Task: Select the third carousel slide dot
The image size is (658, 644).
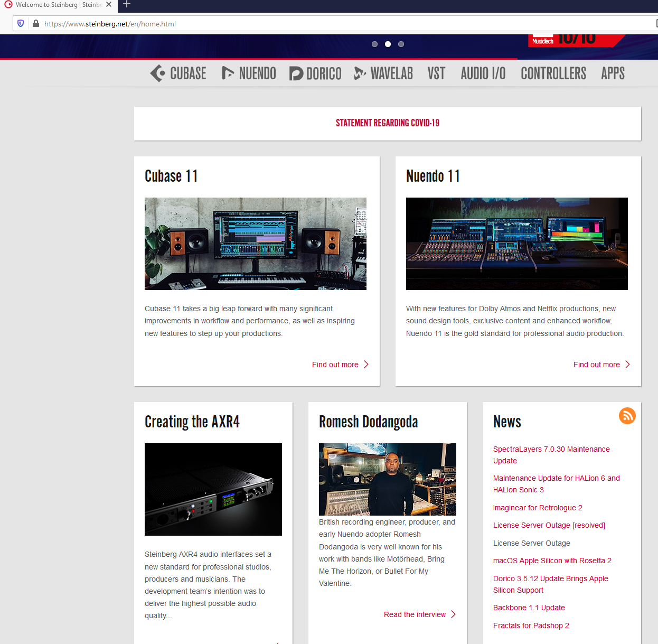Action: [401, 44]
